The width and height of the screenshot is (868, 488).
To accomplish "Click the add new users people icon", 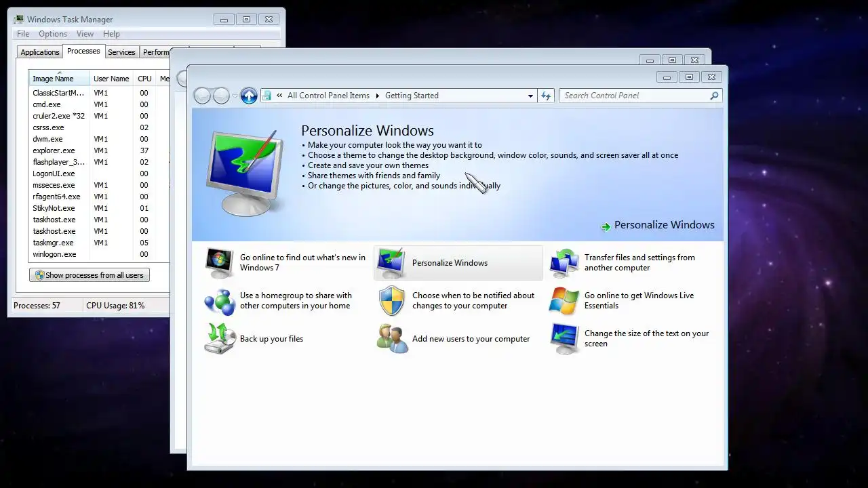I will coord(392,339).
